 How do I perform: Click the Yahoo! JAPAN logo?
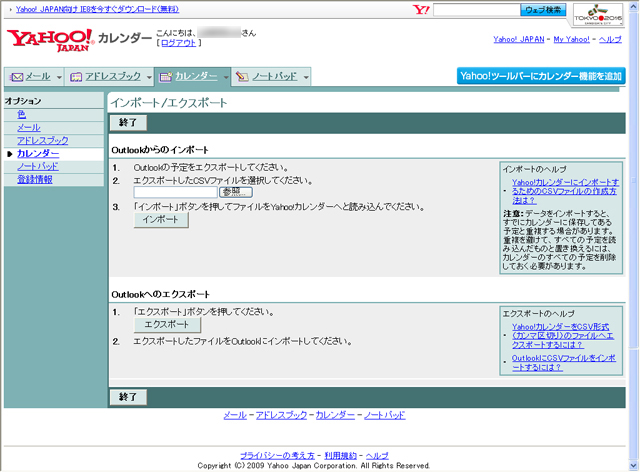(x=50, y=40)
